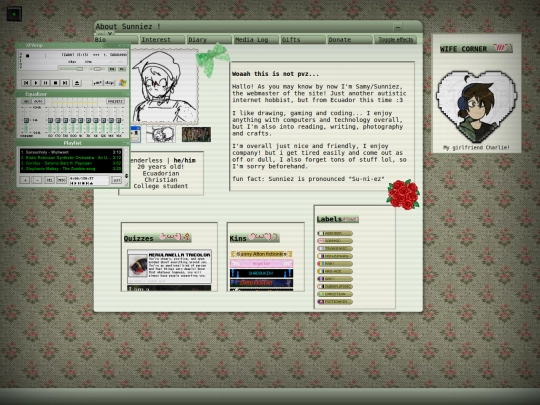Screen dimensions: 540x405
Task: Click the Kins heading banner
Action: (x=254, y=238)
